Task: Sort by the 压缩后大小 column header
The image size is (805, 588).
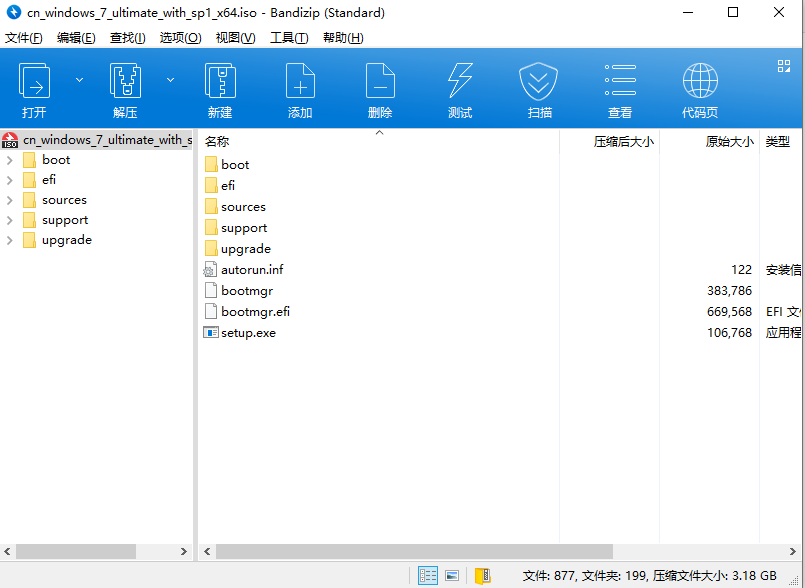Action: 609,141
